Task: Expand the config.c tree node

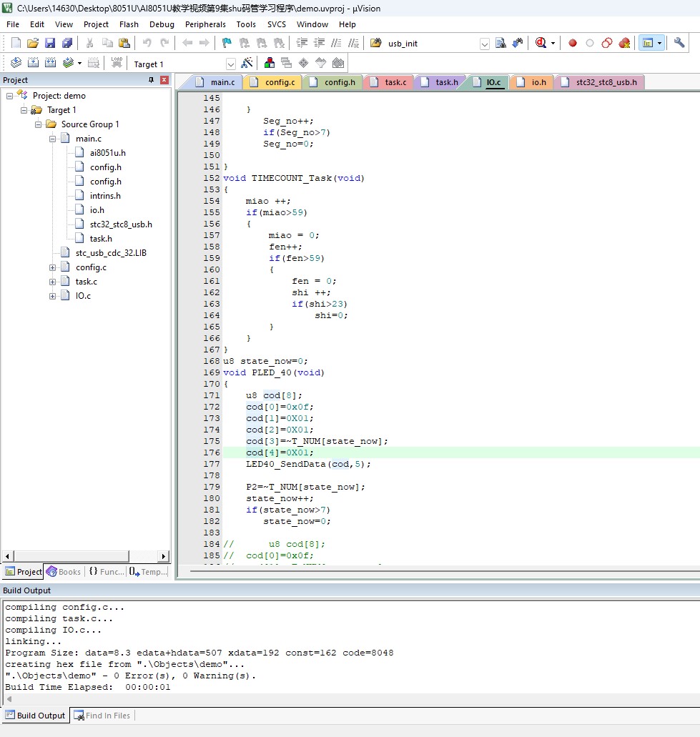Action: pyautogui.click(x=53, y=268)
